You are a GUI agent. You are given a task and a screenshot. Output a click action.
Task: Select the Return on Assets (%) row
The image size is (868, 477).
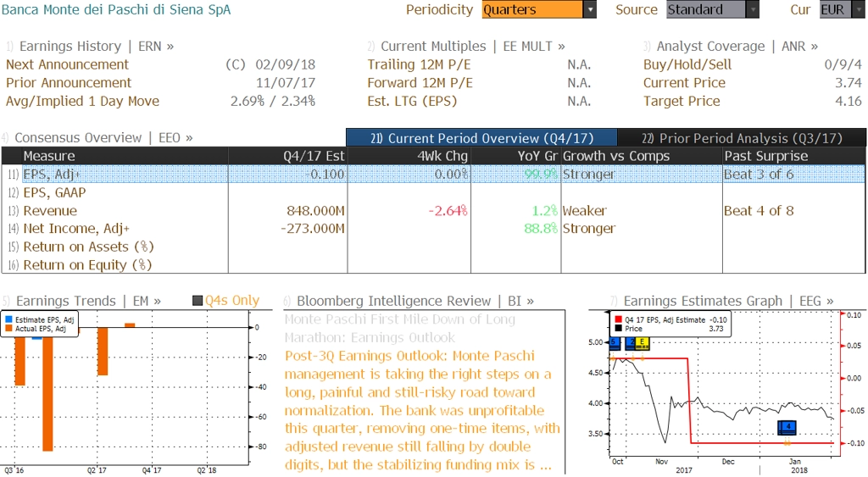(433, 247)
